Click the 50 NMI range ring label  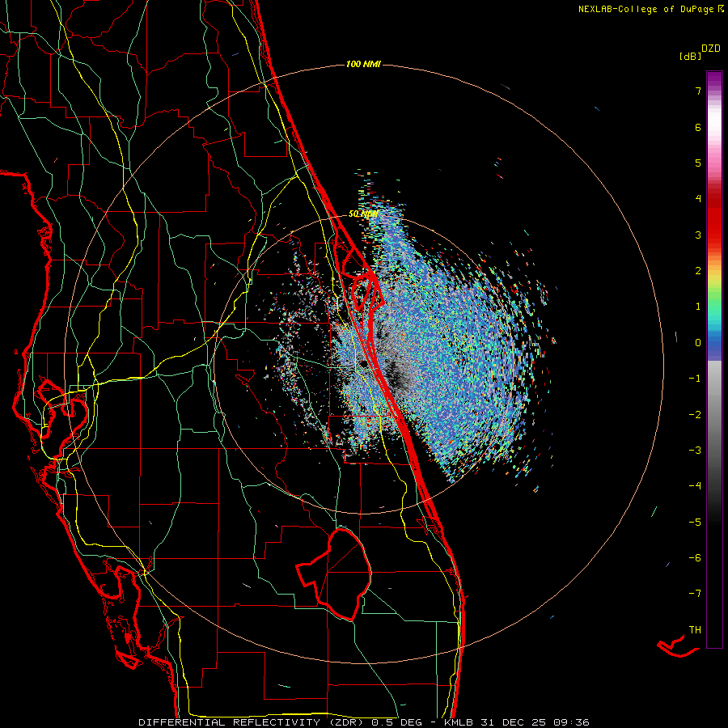click(x=363, y=214)
